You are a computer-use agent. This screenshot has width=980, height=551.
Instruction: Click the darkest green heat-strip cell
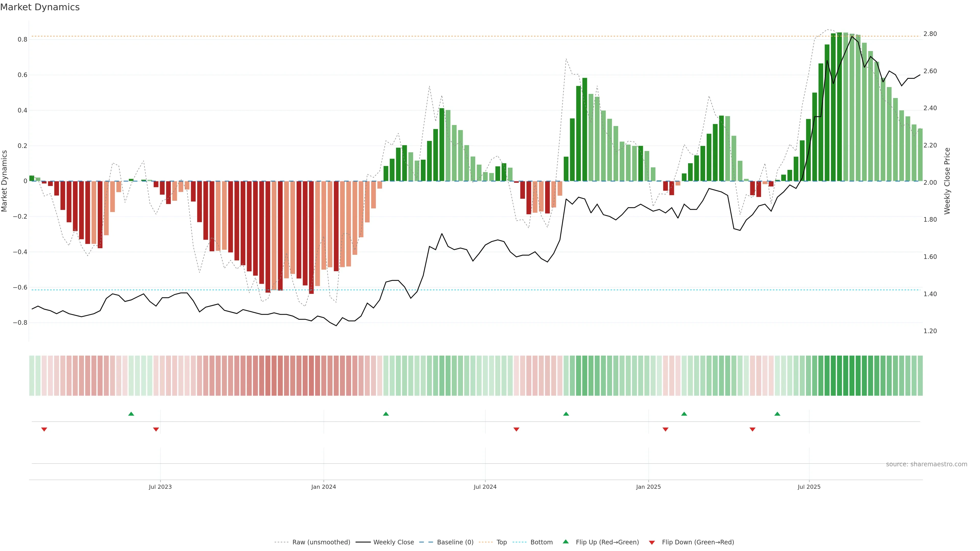point(840,376)
